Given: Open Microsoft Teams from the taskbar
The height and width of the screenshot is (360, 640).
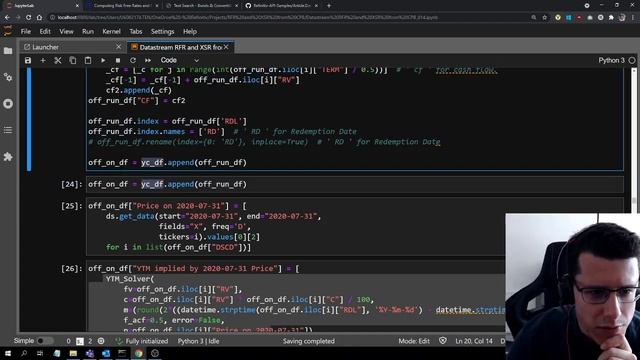Looking at the screenshot, I should point(89,353).
